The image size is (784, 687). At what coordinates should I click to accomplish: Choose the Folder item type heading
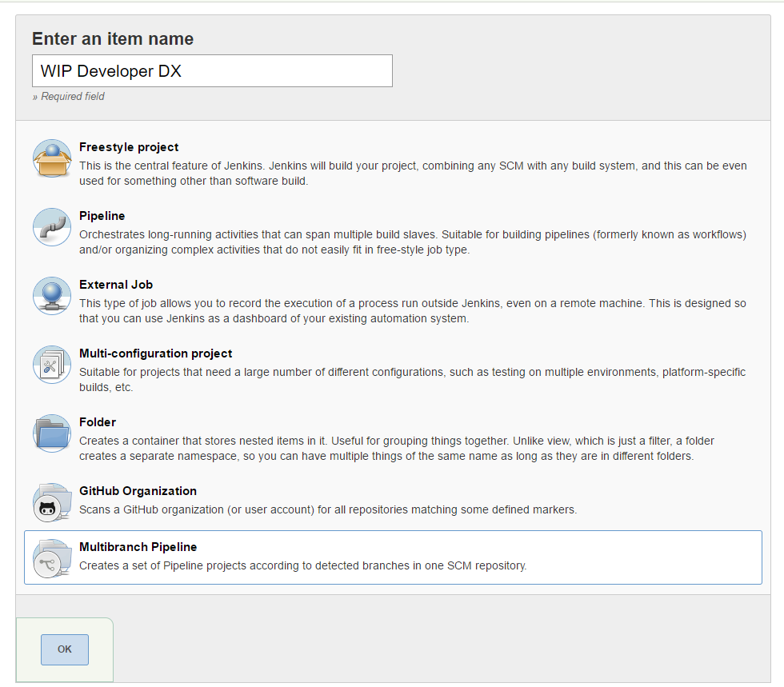click(x=98, y=422)
